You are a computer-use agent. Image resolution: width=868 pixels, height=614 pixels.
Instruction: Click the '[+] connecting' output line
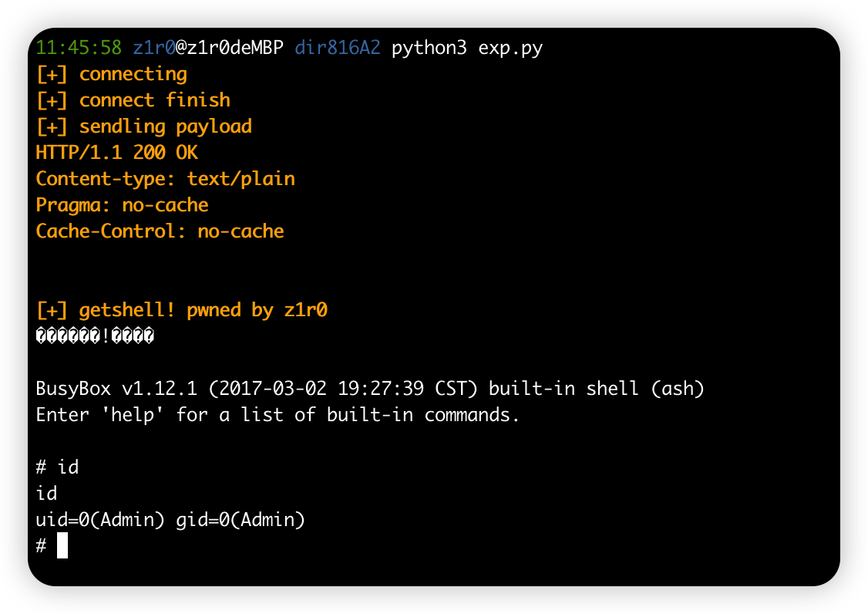pyautogui.click(x=112, y=74)
